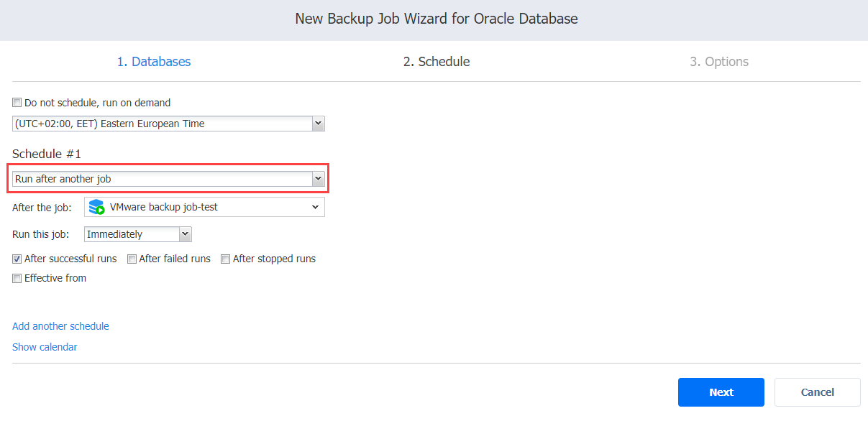The image size is (868, 421).
Task: Click Add another schedule link
Action: (x=60, y=326)
